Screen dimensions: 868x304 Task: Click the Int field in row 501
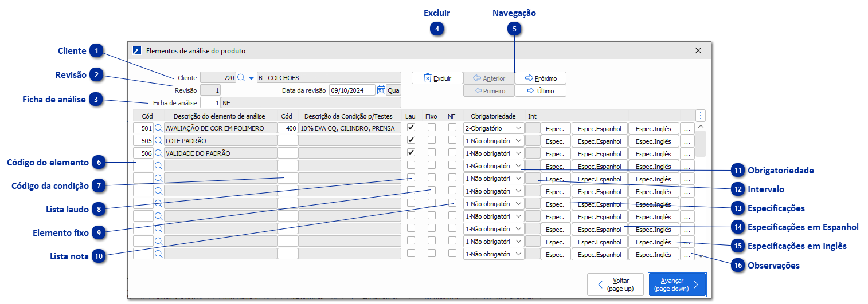533,128
